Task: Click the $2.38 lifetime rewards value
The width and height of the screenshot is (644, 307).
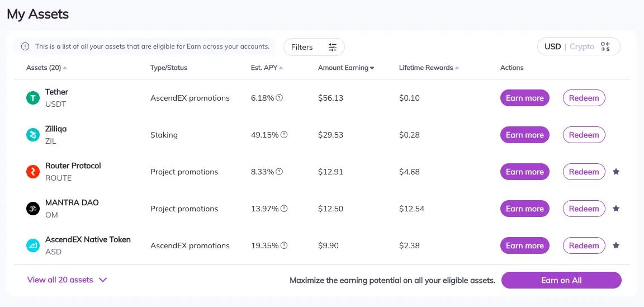Action: [x=409, y=245]
